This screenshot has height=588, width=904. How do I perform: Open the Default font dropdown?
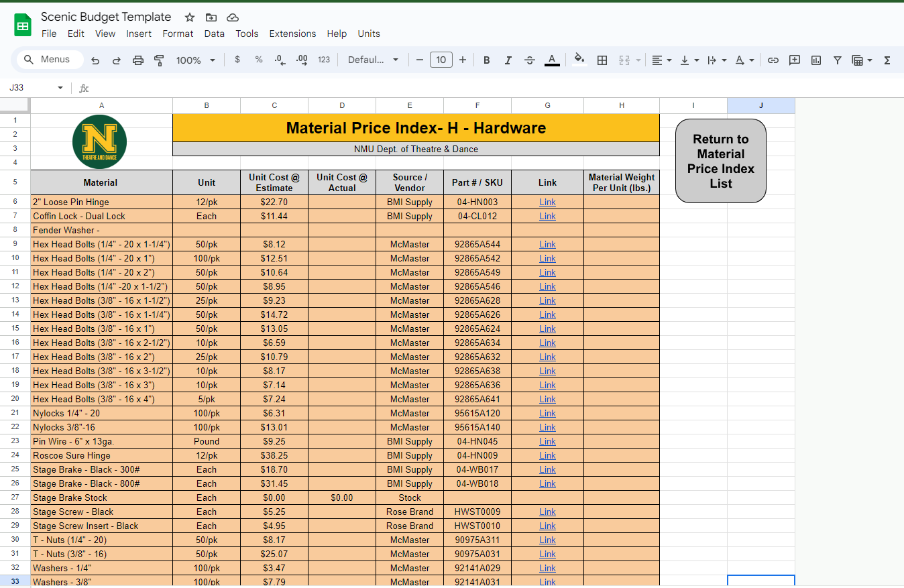click(x=373, y=60)
